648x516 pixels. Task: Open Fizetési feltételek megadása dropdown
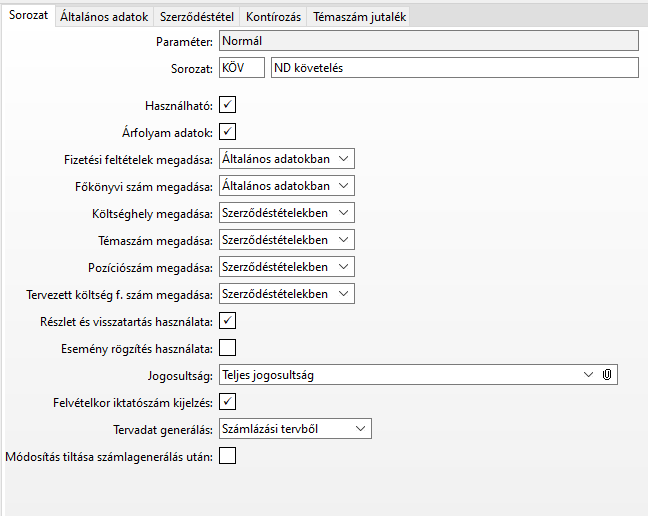[344, 158]
